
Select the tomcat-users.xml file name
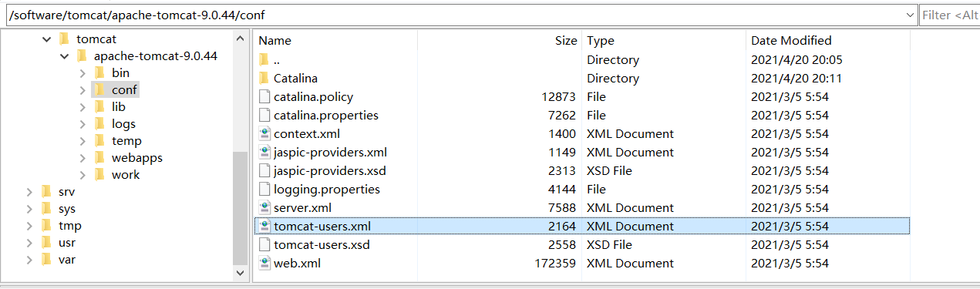(x=322, y=227)
